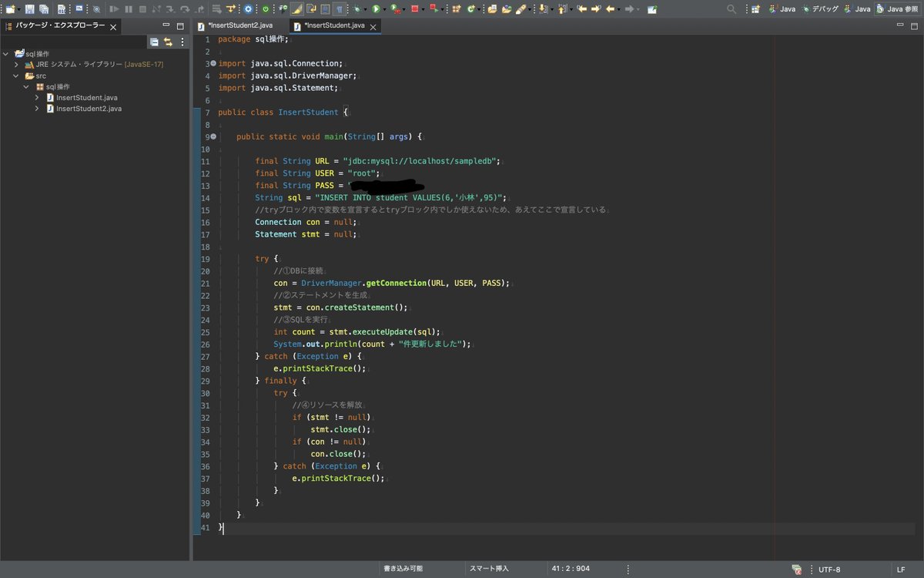Navigate Back with yellow left arrow

(x=610, y=9)
